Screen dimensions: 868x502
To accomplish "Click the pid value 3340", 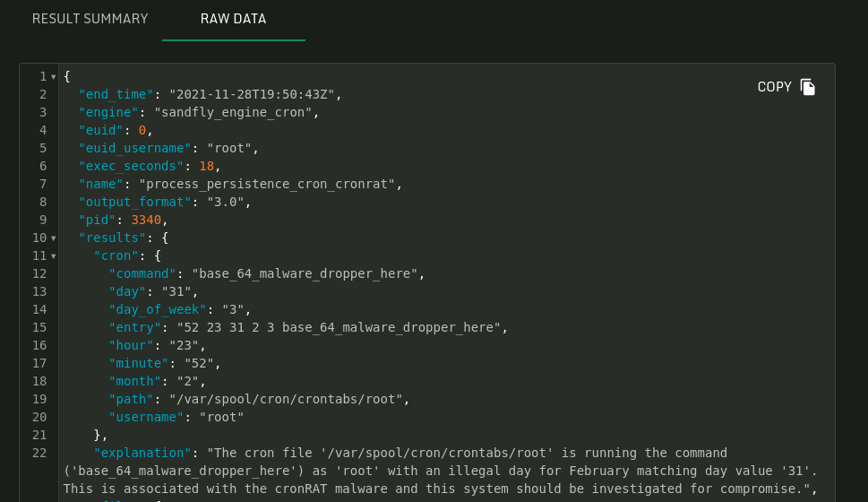I will pyautogui.click(x=146, y=220).
